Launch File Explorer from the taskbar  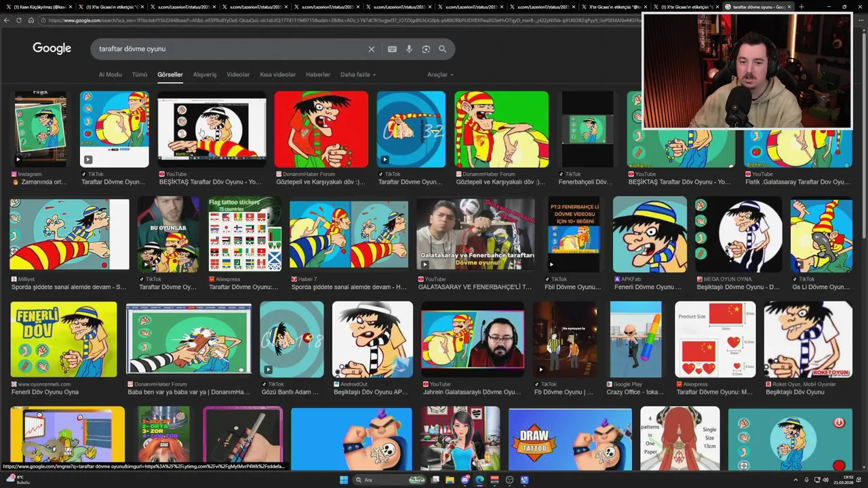pos(450,480)
